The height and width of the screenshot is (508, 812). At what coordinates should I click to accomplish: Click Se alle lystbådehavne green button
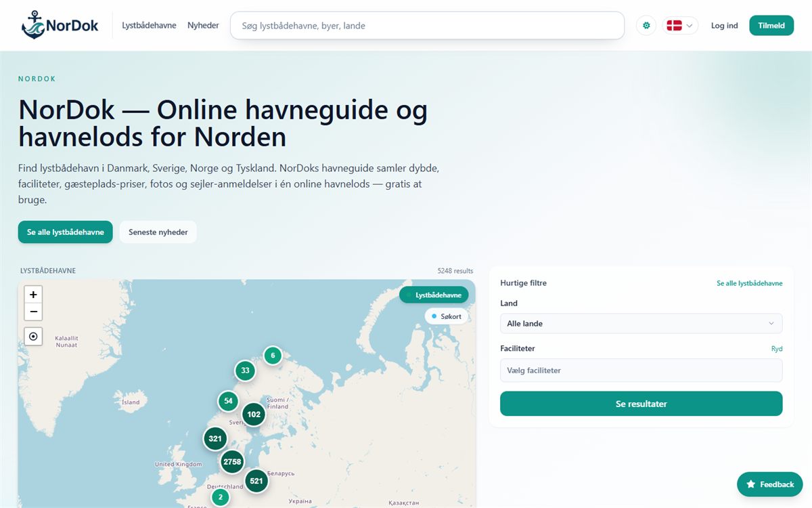tap(65, 232)
